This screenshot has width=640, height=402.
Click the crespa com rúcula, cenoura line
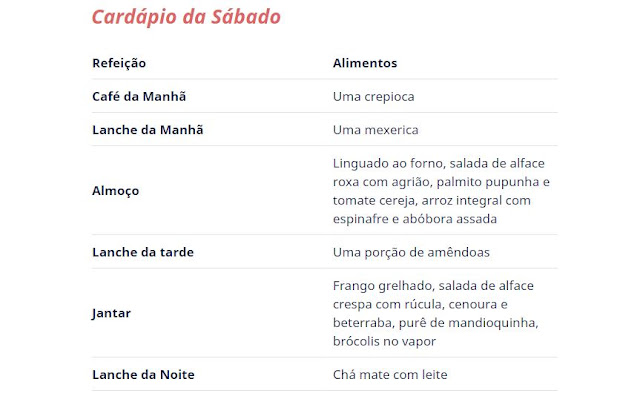pyautogui.click(x=420, y=304)
